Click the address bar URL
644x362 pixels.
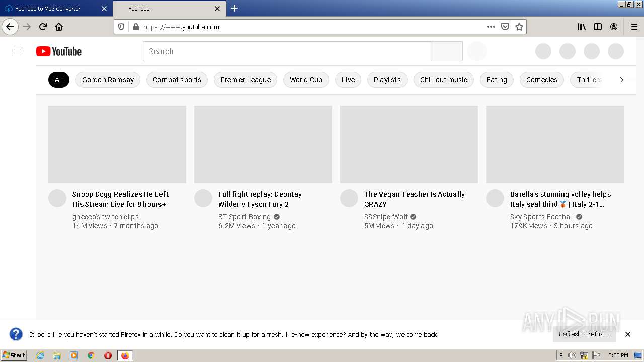(181, 27)
